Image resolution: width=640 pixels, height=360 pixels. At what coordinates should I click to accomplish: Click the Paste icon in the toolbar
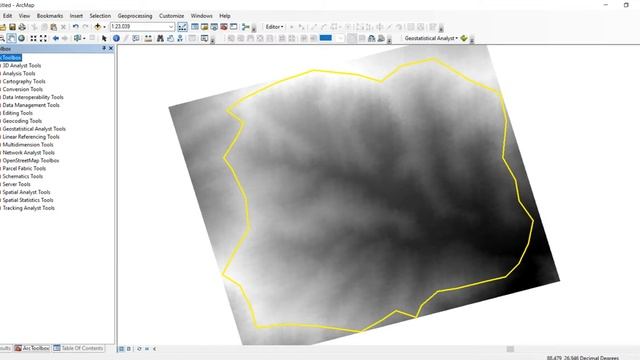[x=53, y=27]
